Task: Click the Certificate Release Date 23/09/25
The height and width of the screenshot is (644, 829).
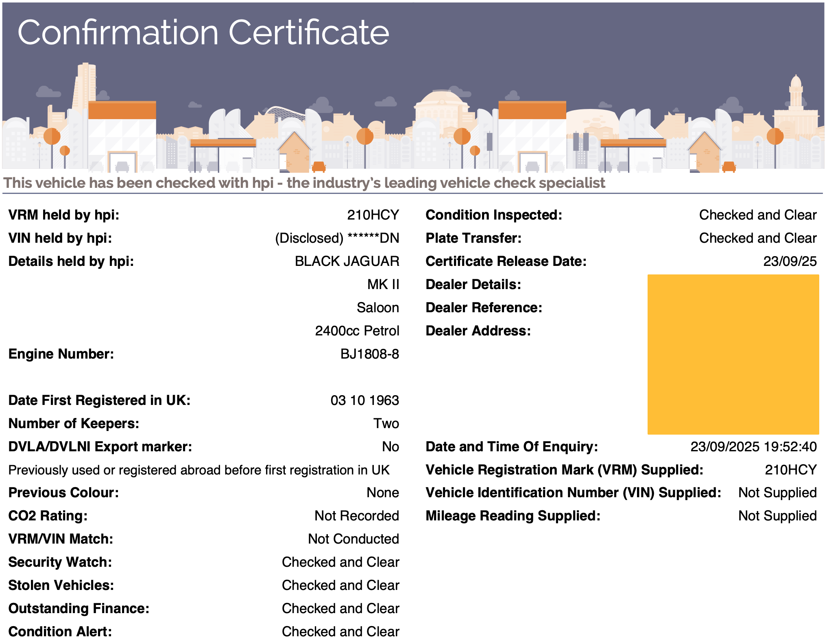Action: pyautogui.click(x=790, y=261)
